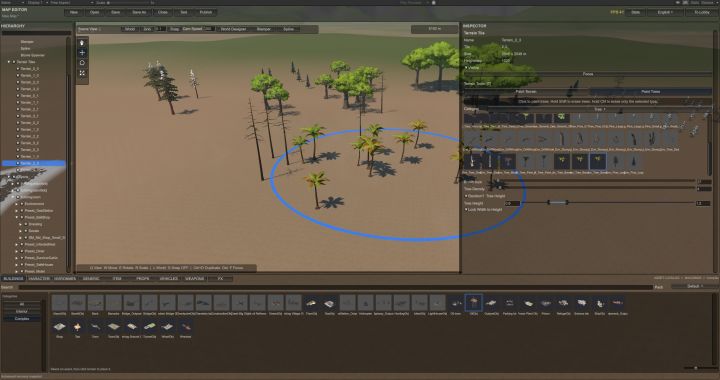Toggle the Random Tree Height checkbox

[466, 196]
